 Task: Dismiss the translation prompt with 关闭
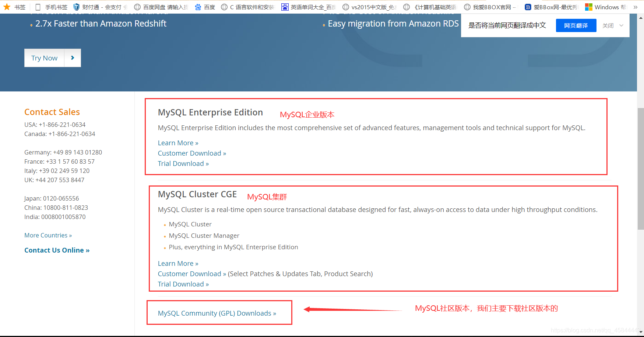[608, 25]
